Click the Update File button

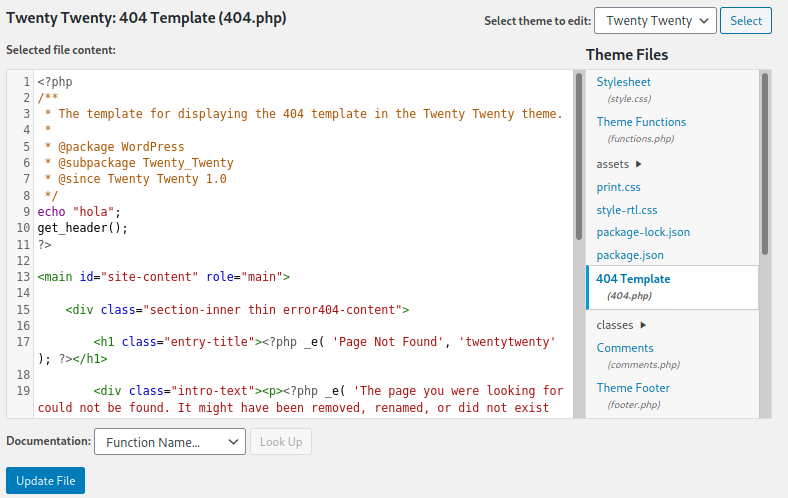point(45,480)
